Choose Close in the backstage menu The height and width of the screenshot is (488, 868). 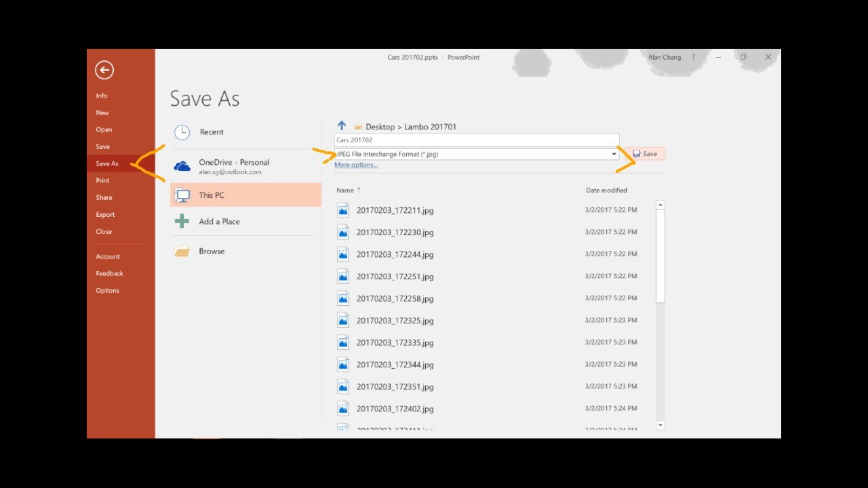104,231
